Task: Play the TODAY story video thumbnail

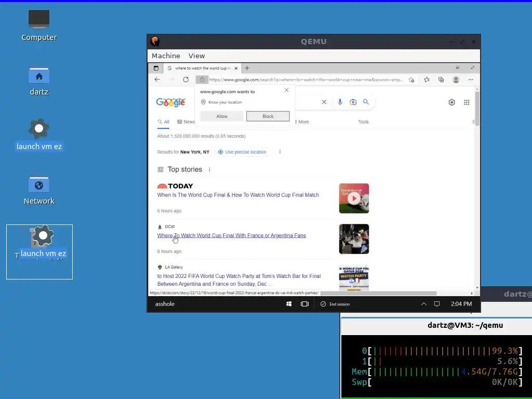Action: (x=354, y=198)
